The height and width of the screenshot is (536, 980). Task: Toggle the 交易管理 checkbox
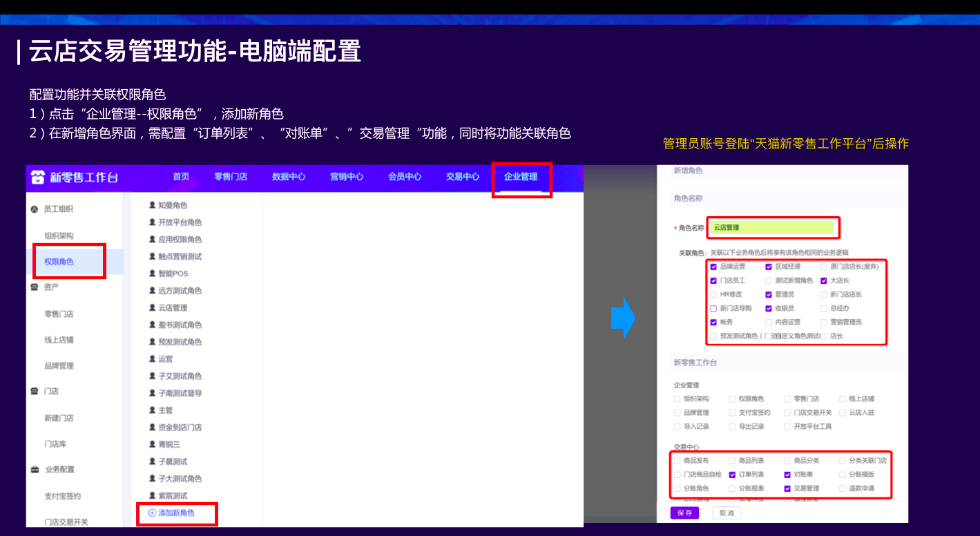click(787, 488)
